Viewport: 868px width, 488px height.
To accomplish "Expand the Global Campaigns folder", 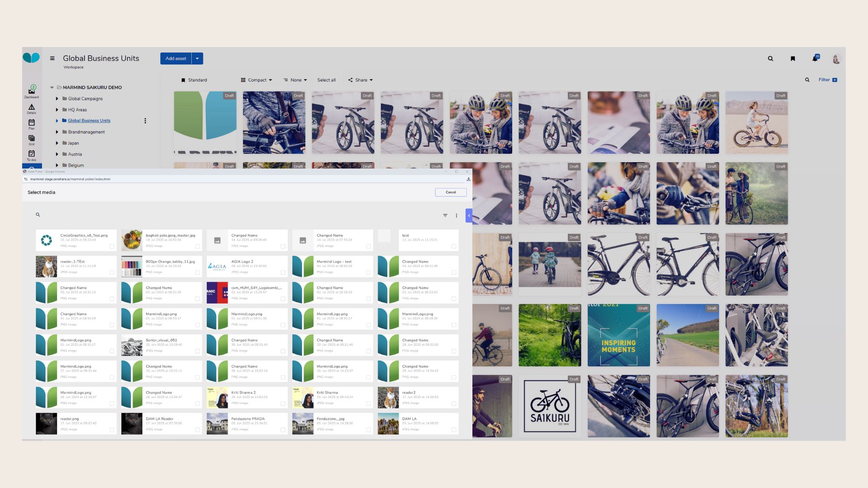I will (x=57, y=99).
